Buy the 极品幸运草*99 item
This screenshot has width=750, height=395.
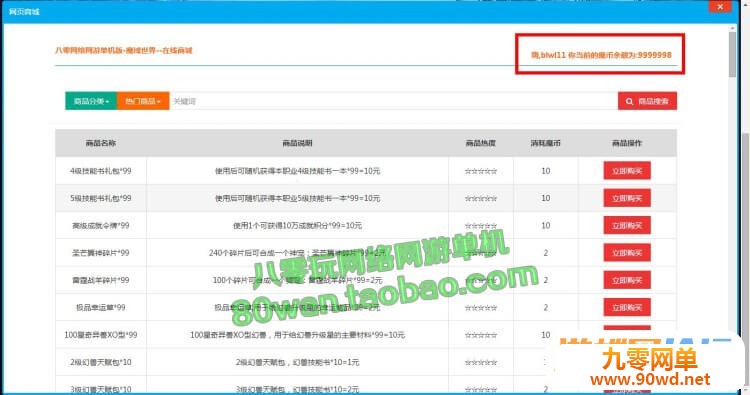[627, 307]
